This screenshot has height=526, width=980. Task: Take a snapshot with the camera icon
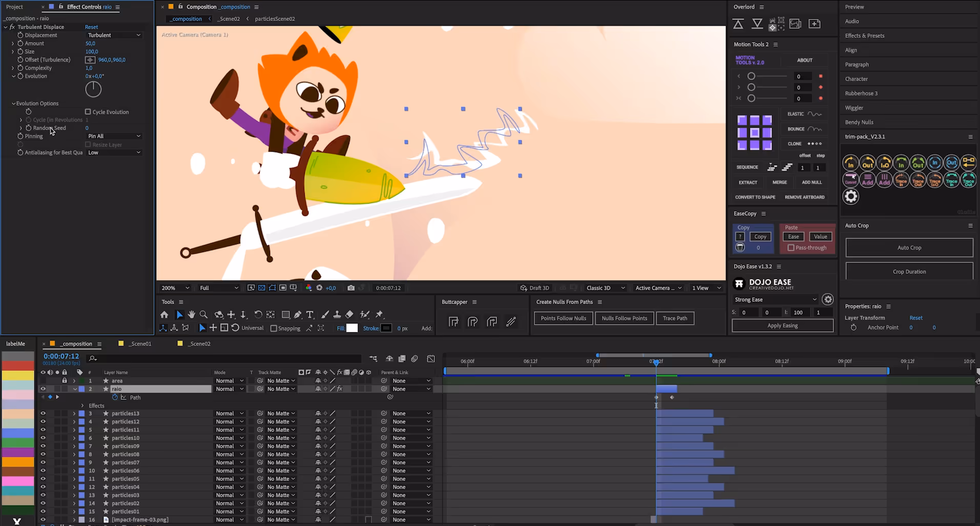coord(351,288)
